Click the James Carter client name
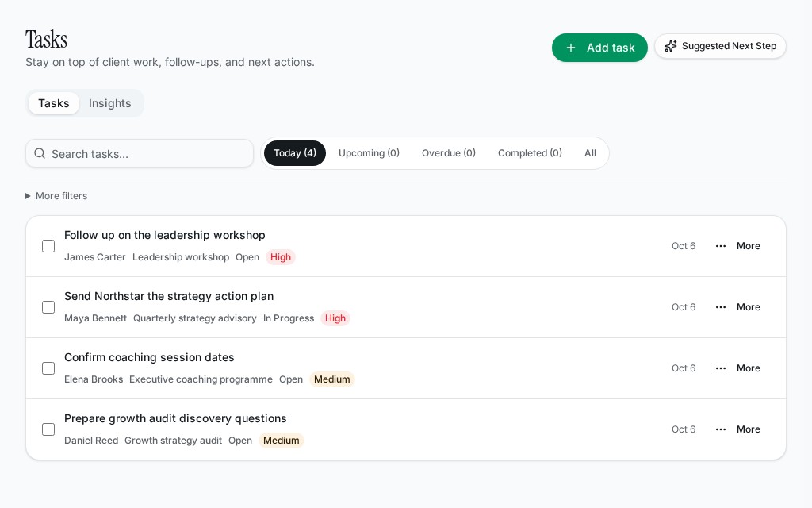 [95, 257]
